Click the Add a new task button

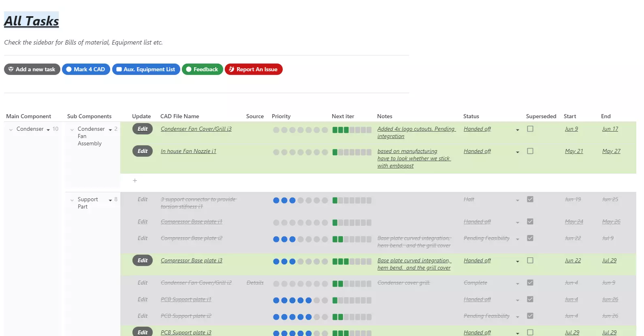pyautogui.click(x=32, y=69)
